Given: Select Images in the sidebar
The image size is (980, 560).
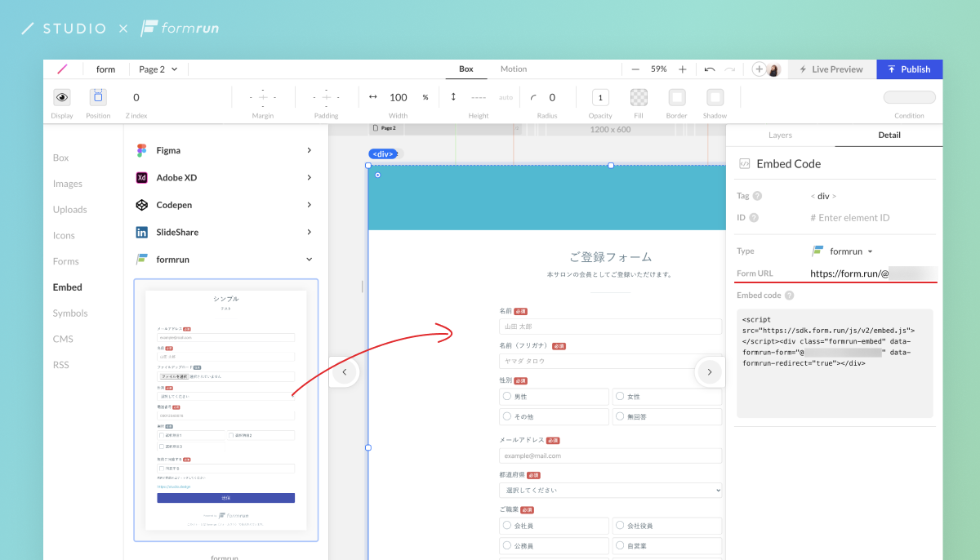Looking at the screenshot, I should pos(68,184).
